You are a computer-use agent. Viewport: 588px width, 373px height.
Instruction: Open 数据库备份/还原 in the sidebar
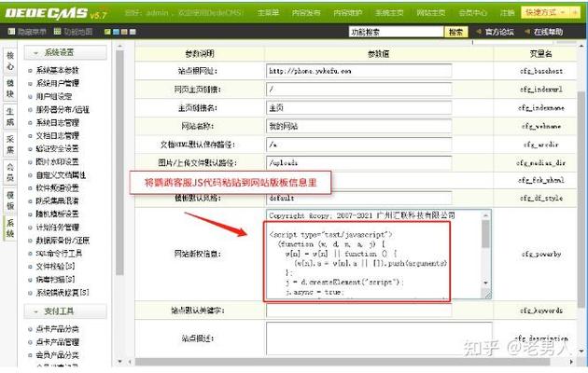point(63,240)
